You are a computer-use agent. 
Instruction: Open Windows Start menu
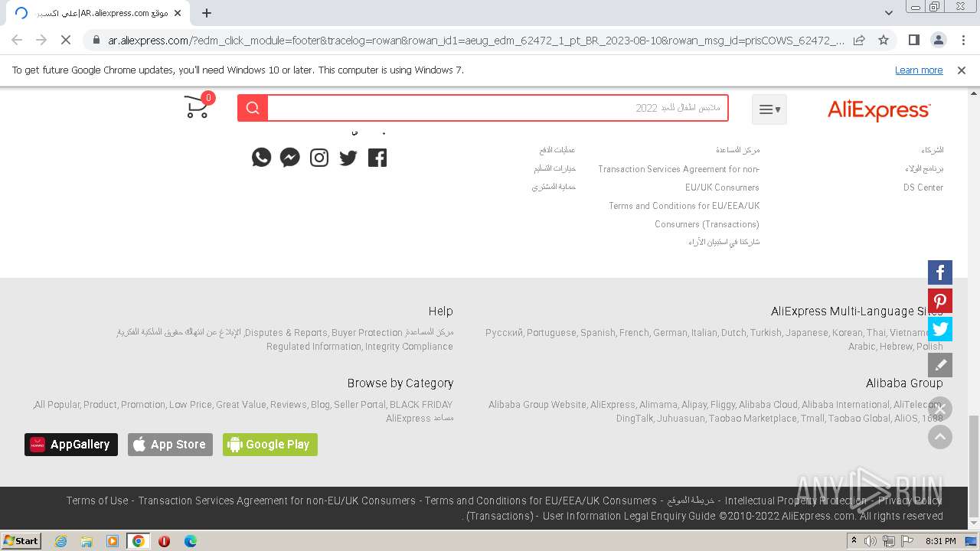pyautogui.click(x=21, y=540)
